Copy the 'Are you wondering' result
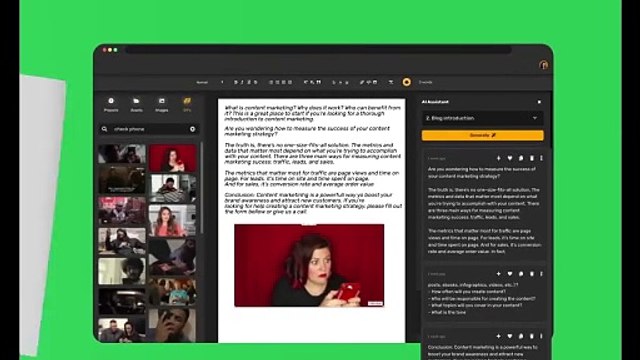This screenshot has height=360, width=640. [x=521, y=158]
